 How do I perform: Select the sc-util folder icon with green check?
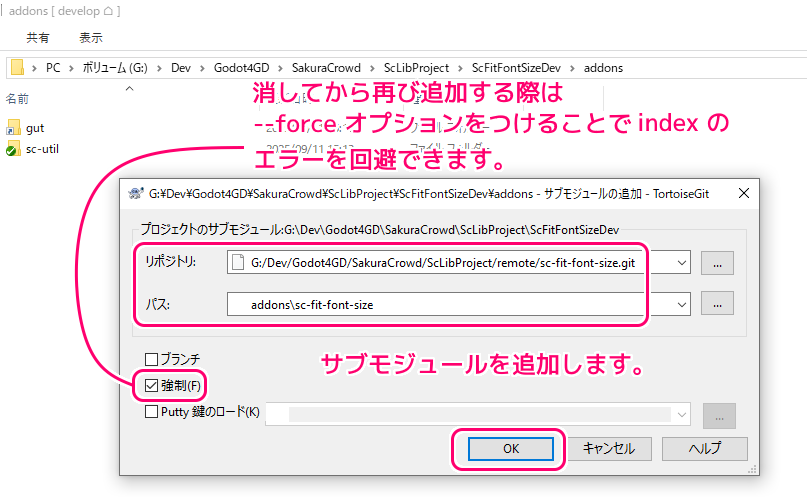(13, 149)
